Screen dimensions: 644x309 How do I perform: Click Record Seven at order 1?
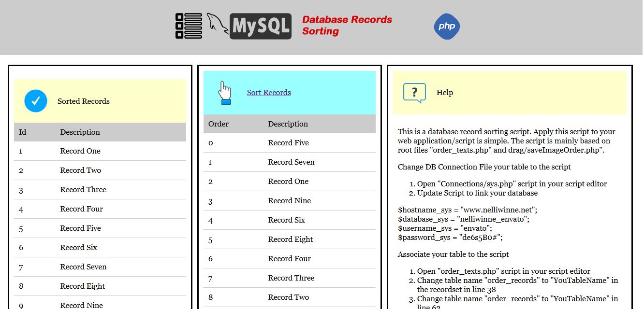click(292, 162)
